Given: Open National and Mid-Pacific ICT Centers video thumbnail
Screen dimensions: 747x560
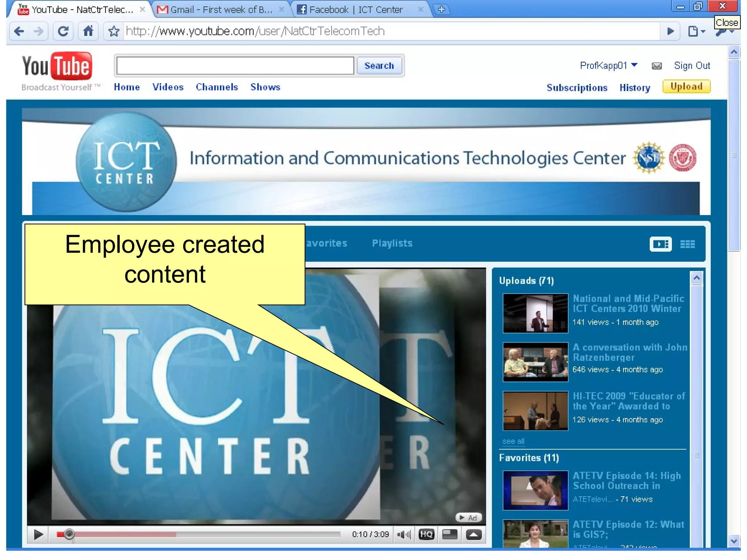Looking at the screenshot, I should pos(535,313).
